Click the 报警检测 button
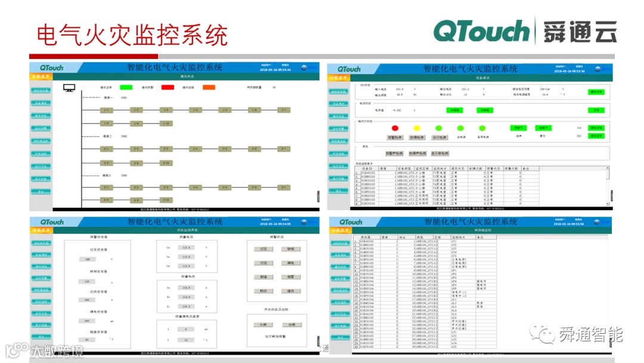Screen dimensions: 644x363 395,137
